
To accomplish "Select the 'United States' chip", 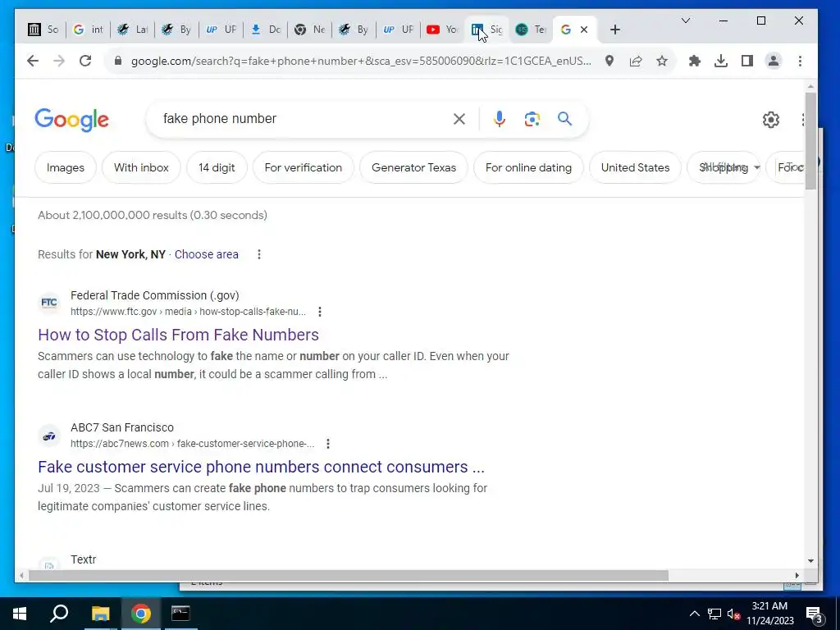I will (x=635, y=167).
